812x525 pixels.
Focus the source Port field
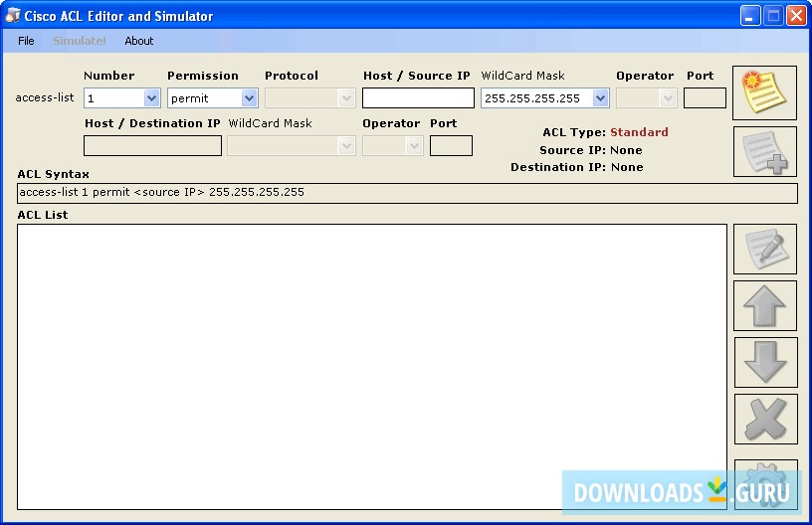[705, 97]
